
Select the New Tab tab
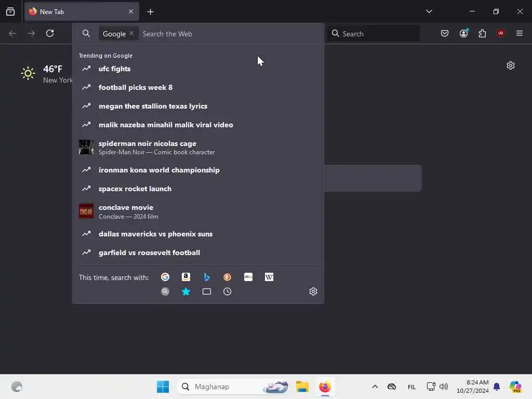pos(82,11)
